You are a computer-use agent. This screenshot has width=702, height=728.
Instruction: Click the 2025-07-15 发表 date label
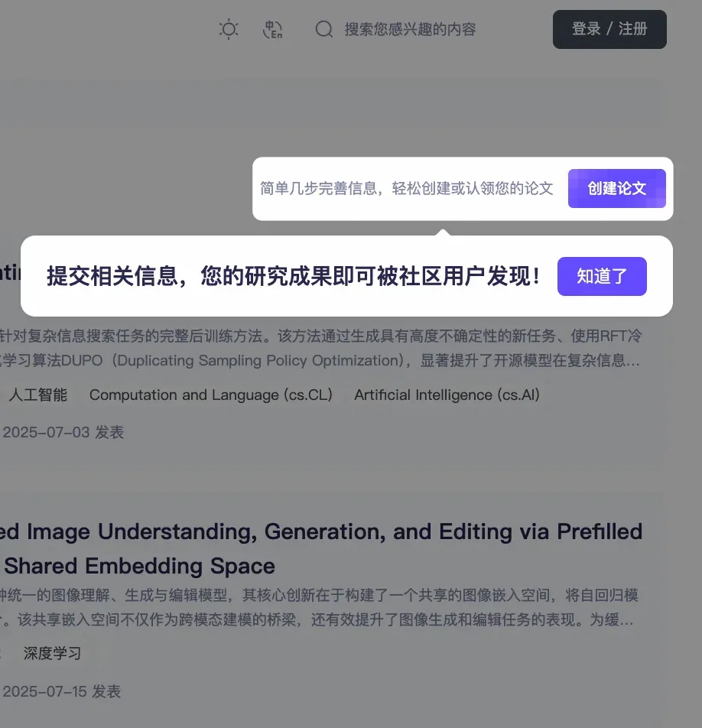click(62, 691)
